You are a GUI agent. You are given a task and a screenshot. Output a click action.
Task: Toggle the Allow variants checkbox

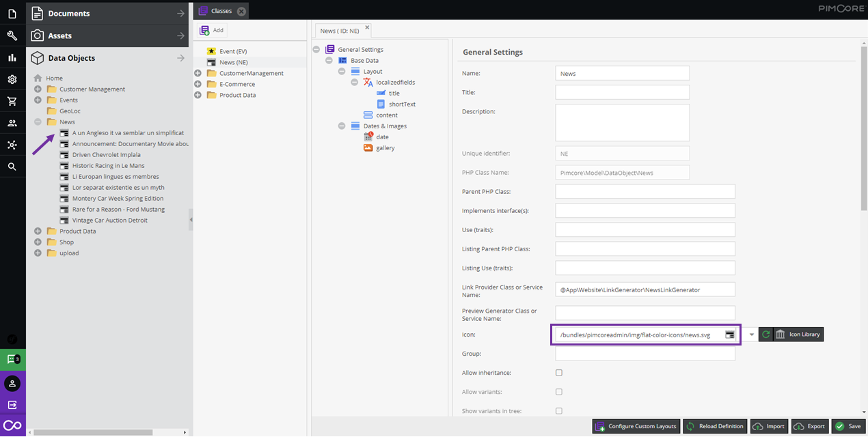(x=559, y=392)
